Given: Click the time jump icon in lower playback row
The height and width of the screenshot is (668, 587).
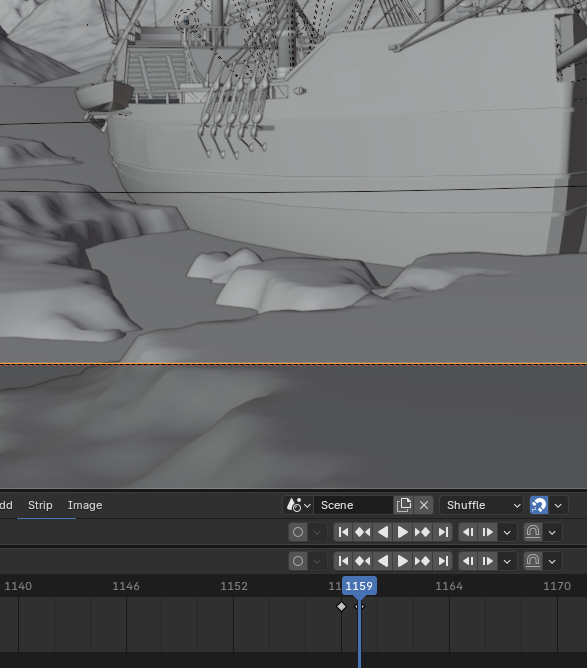Looking at the screenshot, I should click(x=533, y=561).
